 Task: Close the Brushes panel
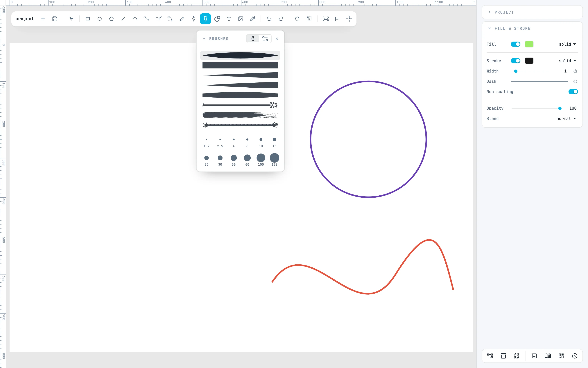tap(277, 39)
